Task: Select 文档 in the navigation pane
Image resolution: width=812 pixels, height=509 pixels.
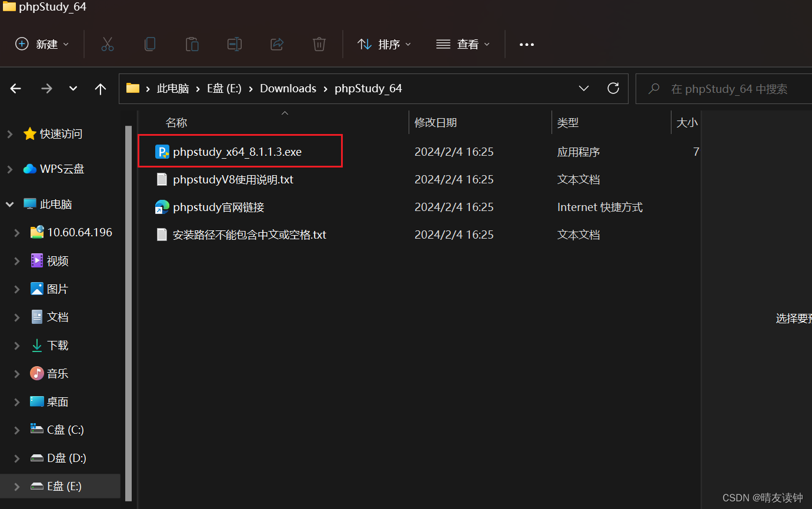Action: [x=58, y=317]
